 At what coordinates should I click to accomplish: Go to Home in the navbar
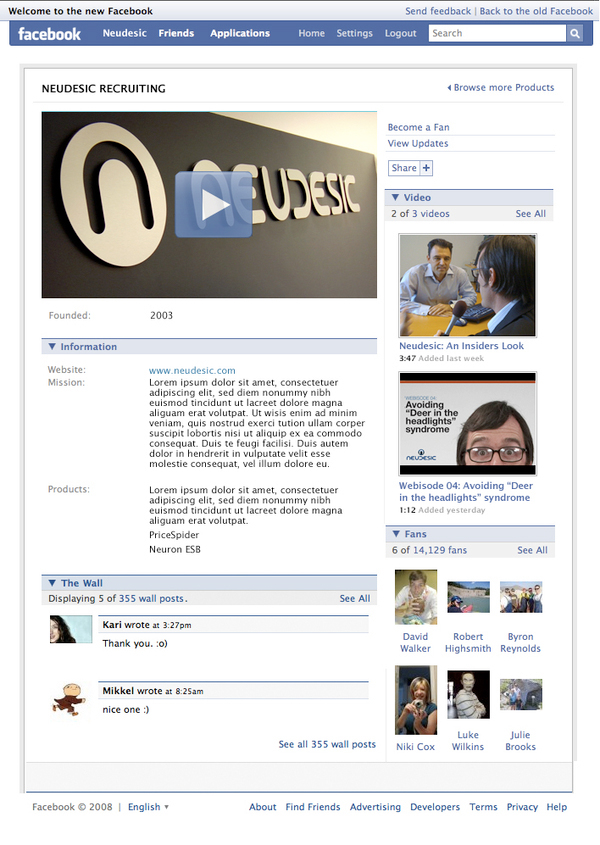(312, 33)
